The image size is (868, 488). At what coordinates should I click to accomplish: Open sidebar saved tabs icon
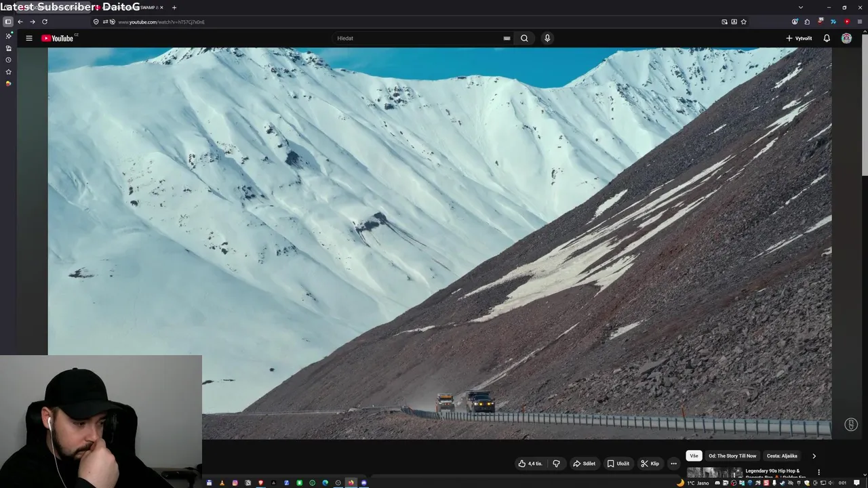pos(8,48)
